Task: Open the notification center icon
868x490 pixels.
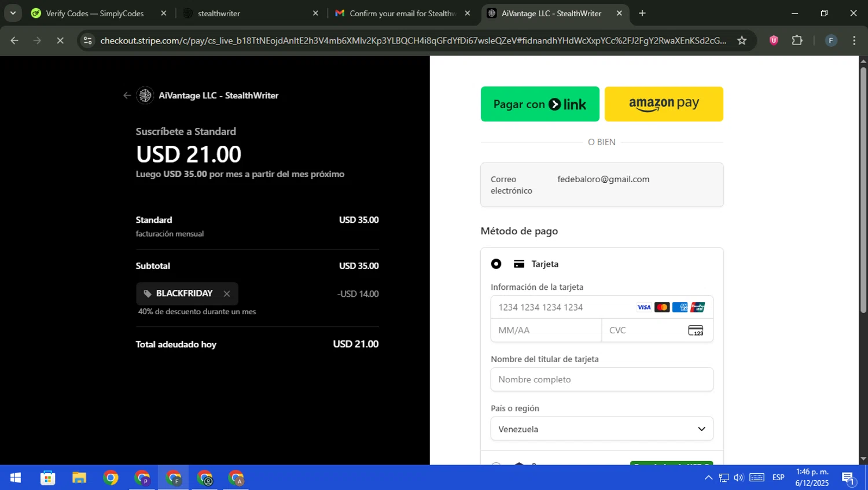Action: click(848, 478)
